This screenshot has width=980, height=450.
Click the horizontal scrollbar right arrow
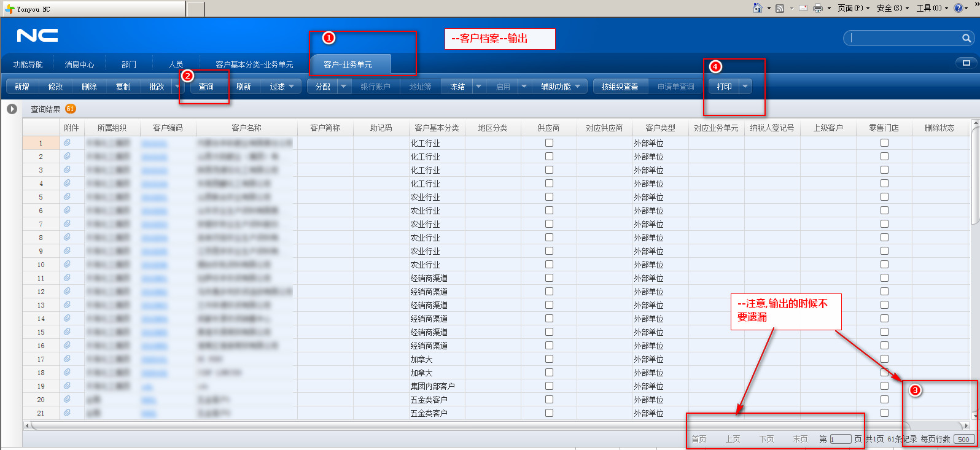[966, 425]
